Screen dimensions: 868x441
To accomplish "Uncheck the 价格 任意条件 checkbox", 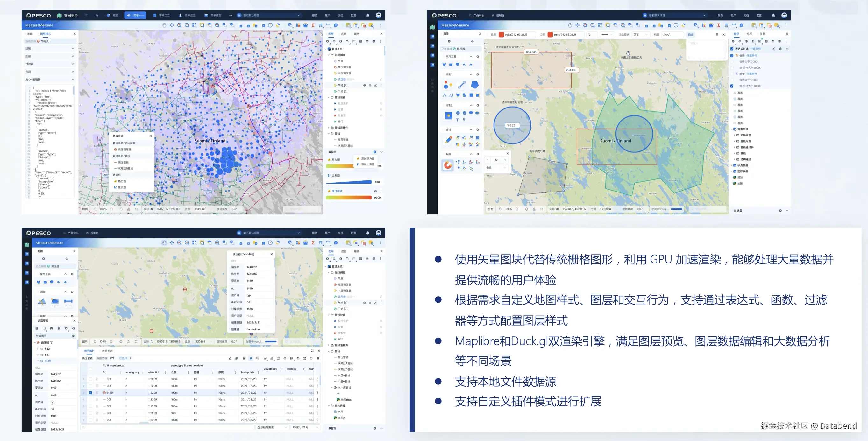I will pyautogui.click(x=732, y=56).
